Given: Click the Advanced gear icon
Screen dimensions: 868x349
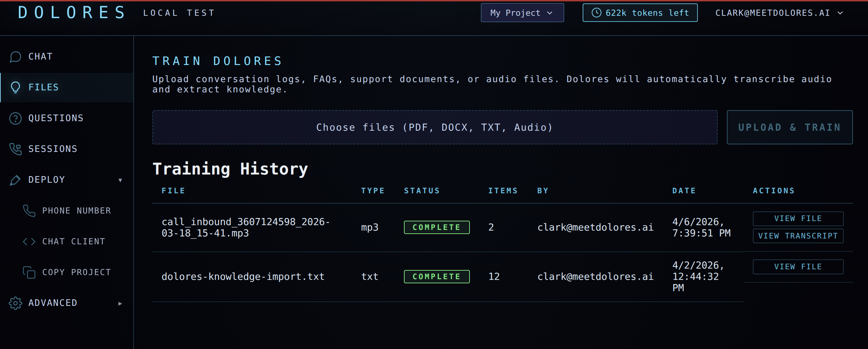Looking at the screenshot, I should 15,303.
